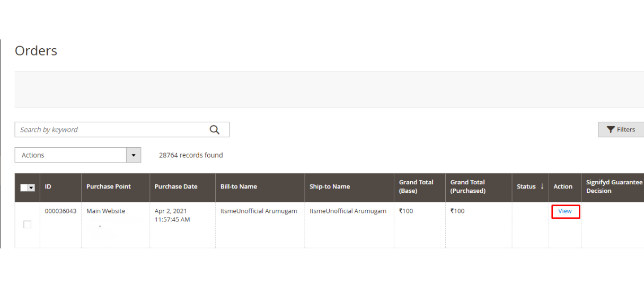Click Ship-to name ItsmeUnofficial Arumugam
644x304 pixels.
coord(348,211)
